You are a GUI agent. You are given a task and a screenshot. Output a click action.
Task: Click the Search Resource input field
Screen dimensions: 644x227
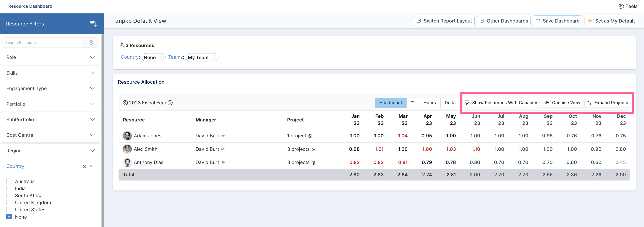(x=43, y=43)
